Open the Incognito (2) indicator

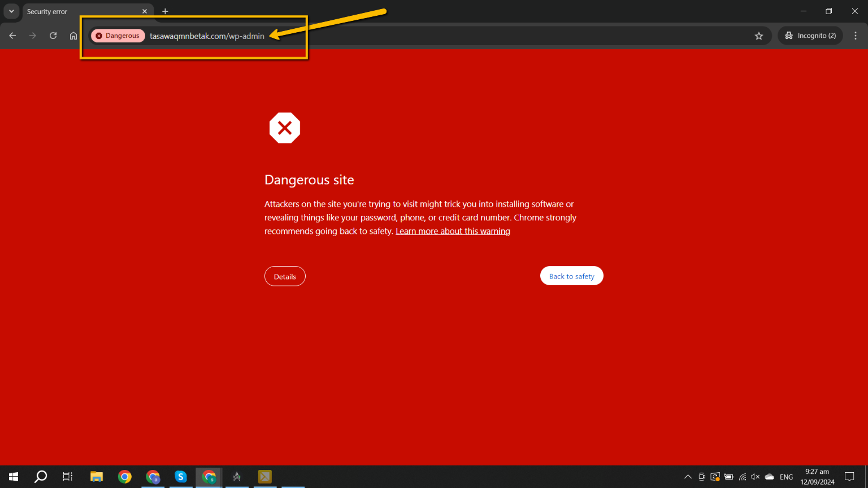coord(810,36)
